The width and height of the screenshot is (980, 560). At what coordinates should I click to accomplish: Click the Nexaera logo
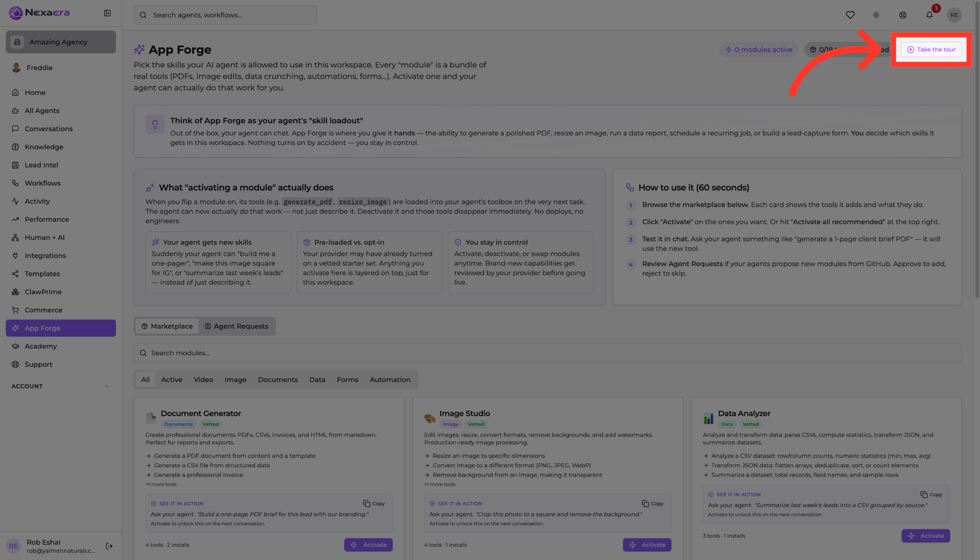(39, 13)
